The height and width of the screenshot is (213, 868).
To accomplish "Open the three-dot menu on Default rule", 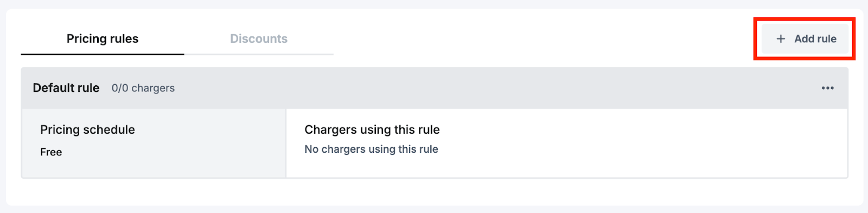I will tap(827, 88).
